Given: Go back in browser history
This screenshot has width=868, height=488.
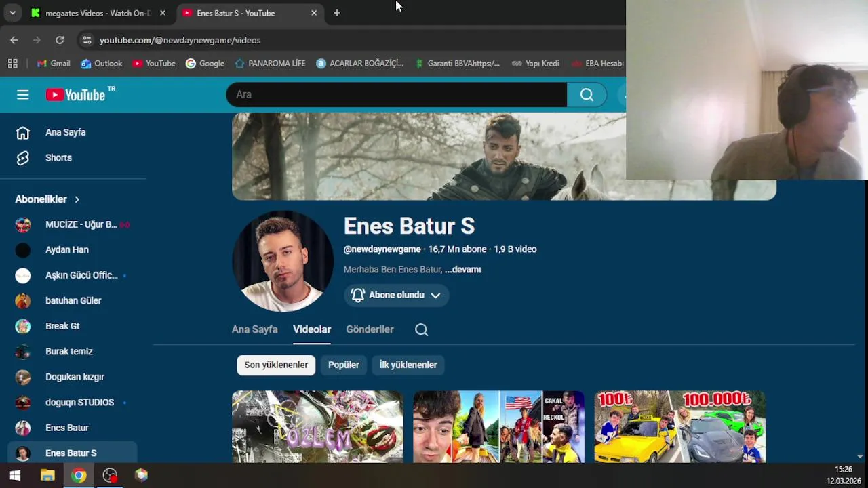Looking at the screenshot, I should [14, 40].
